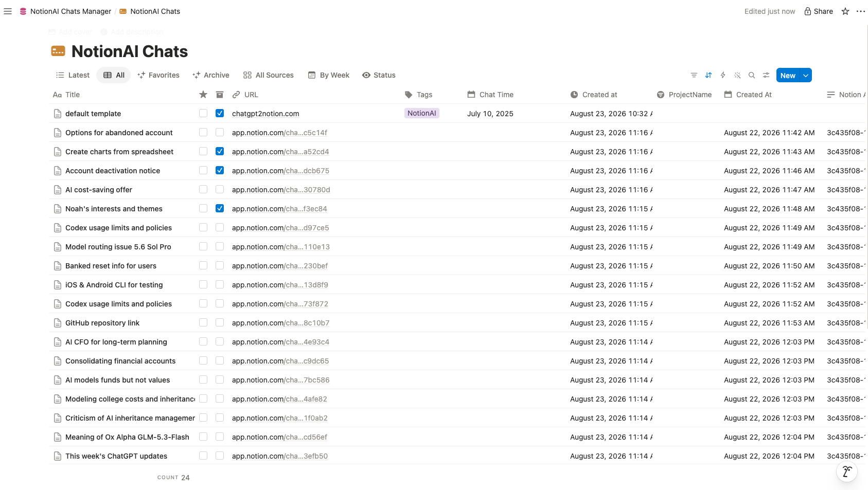Click the July 10, 2025 chat time cell
Viewport: 868px width, 490px height.
coord(490,114)
